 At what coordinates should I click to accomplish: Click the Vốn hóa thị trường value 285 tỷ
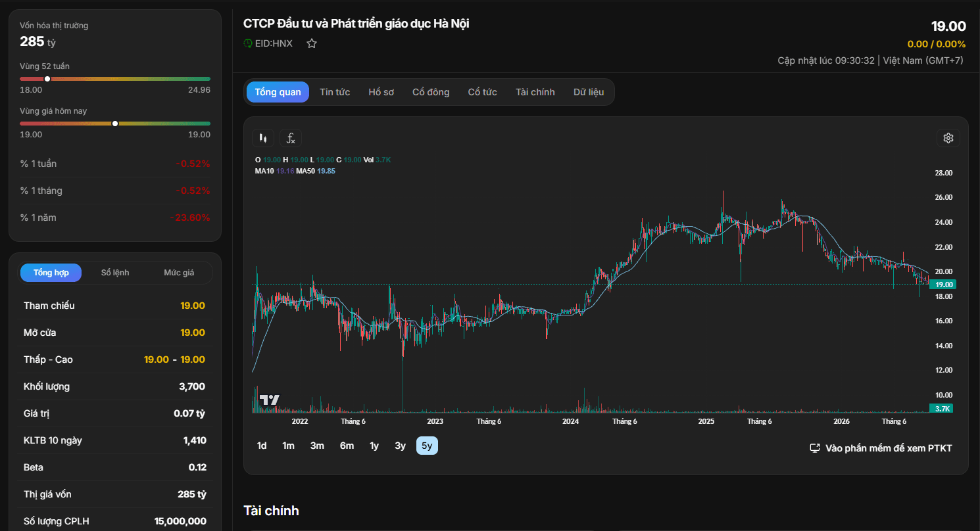(x=38, y=41)
